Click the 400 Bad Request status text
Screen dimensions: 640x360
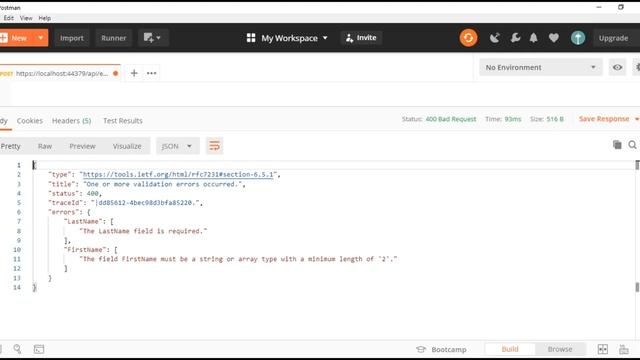coord(451,119)
